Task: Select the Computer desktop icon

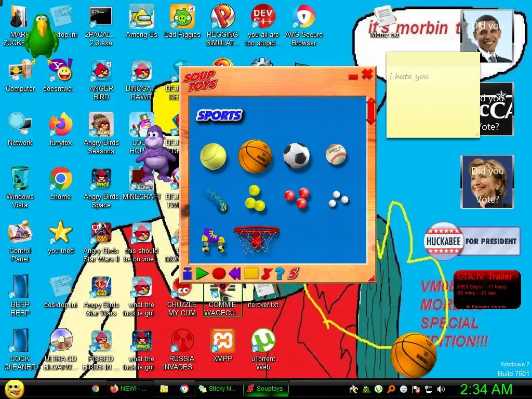Action: (x=20, y=76)
